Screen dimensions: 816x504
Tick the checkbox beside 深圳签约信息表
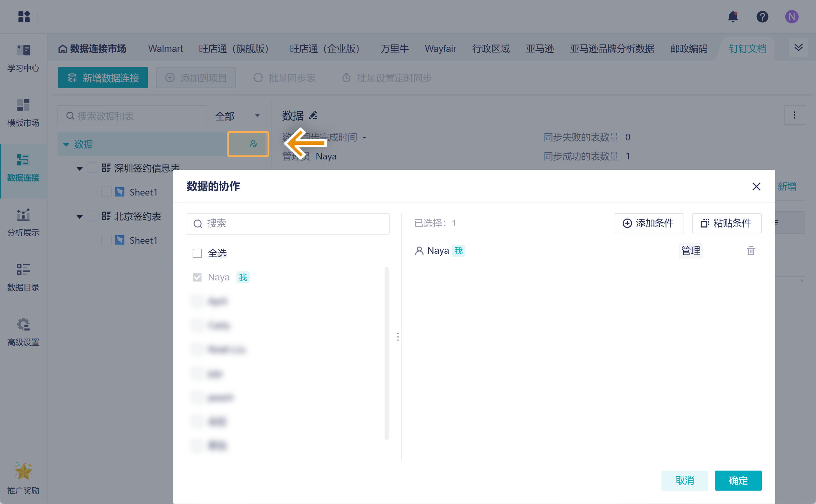[x=93, y=168]
